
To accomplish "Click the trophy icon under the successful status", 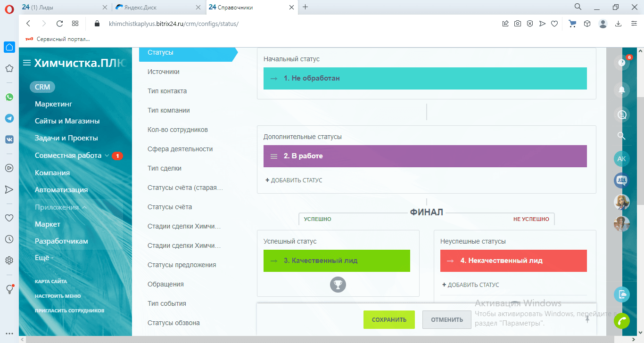I will click(x=338, y=284).
